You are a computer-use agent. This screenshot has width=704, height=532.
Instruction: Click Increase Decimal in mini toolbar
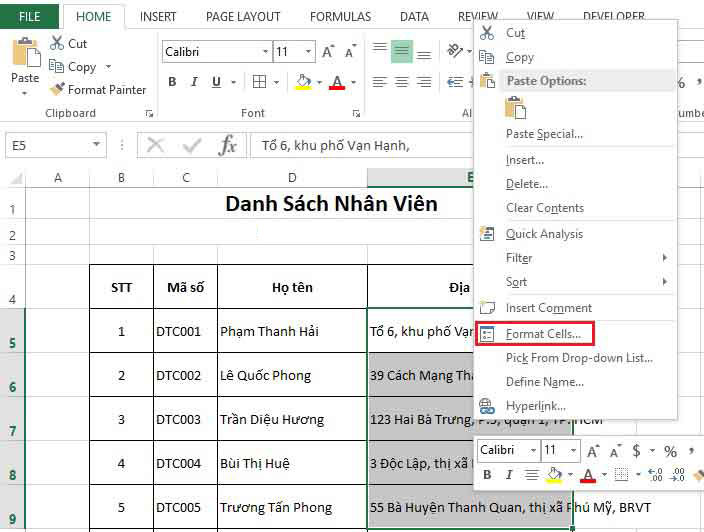click(656, 475)
